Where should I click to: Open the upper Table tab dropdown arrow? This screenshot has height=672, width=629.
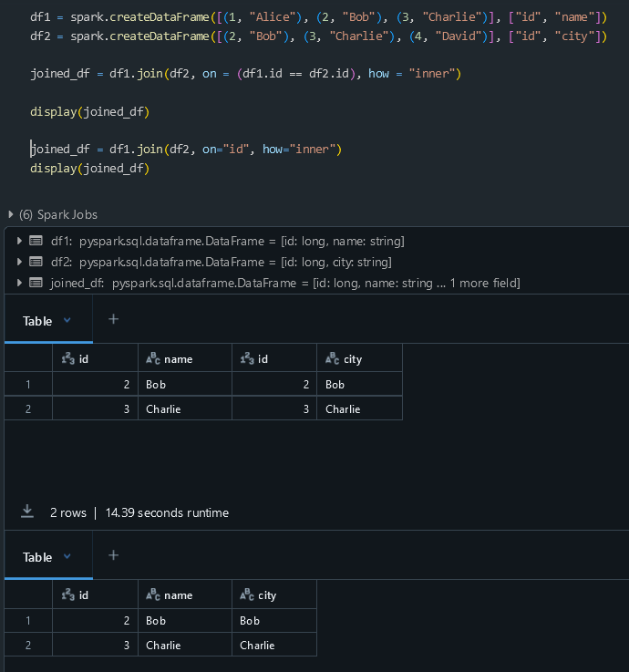[x=67, y=320]
